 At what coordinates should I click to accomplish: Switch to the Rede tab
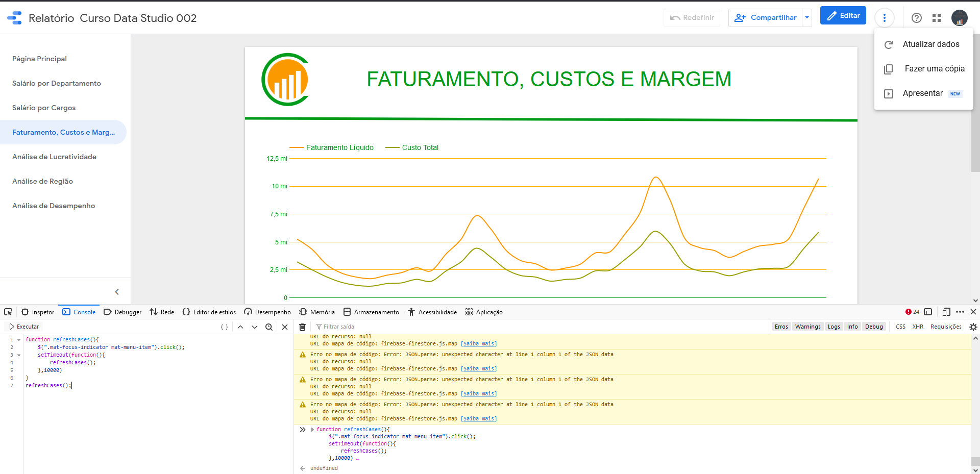click(162, 312)
